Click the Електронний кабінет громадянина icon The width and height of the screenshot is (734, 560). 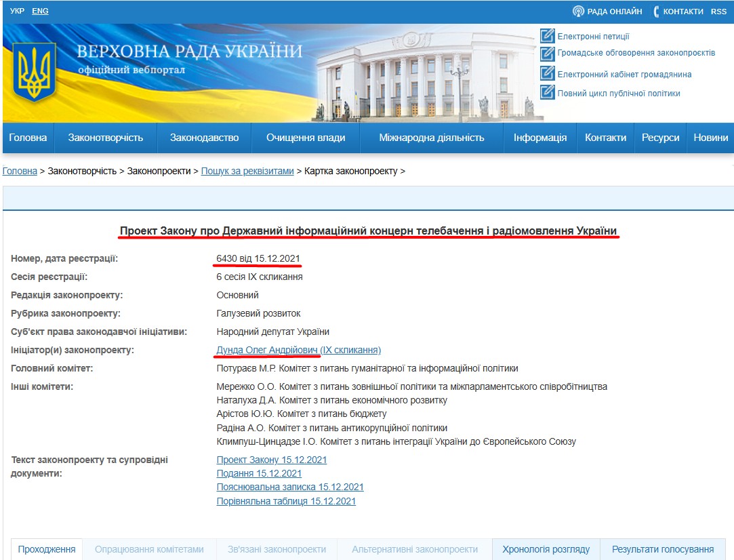click(x=547, y=73)
